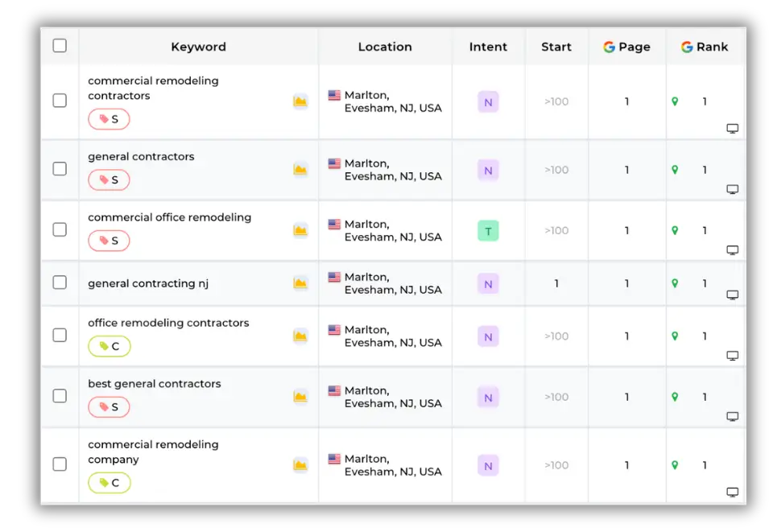Click the green location pin for "commercial remodeling contractors"
Image resolution: width=773 pixels, height=532 pixels.
674,102
